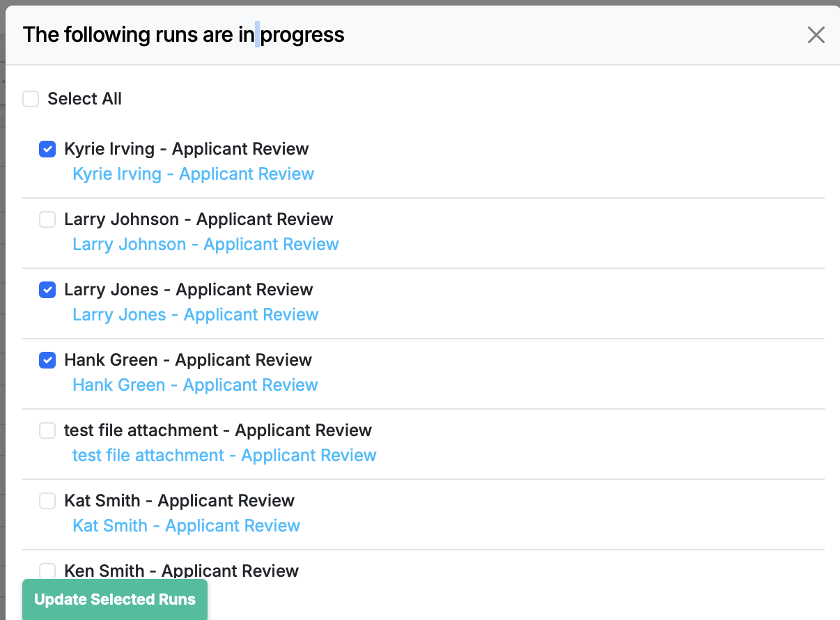Follow the Larry Jones Applicant Review link
This screenshot has height=620, width=840.
pos(195,315)
